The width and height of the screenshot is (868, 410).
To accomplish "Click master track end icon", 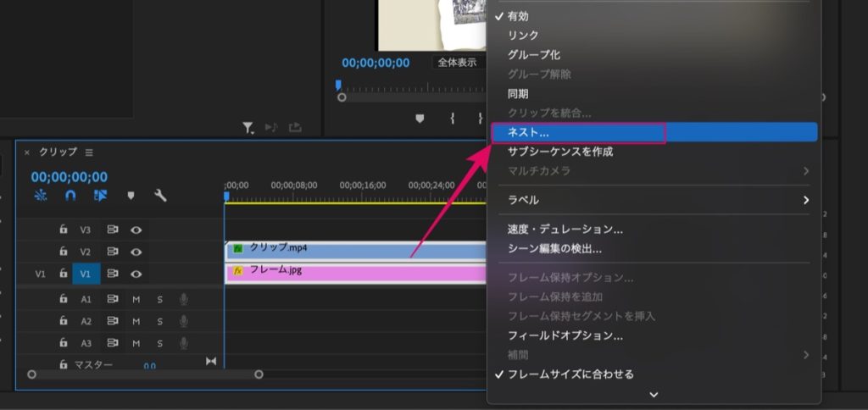I will pos(211,362).
